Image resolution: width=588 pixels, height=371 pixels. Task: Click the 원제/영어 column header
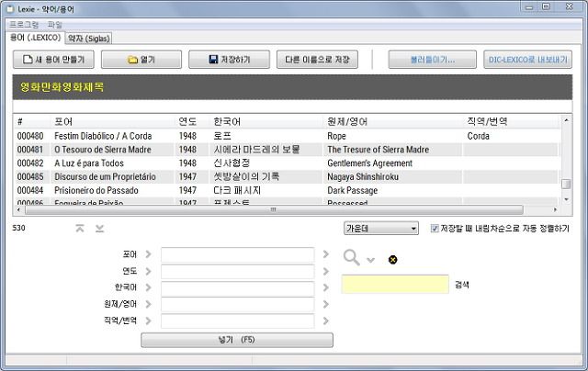(393, 121)
